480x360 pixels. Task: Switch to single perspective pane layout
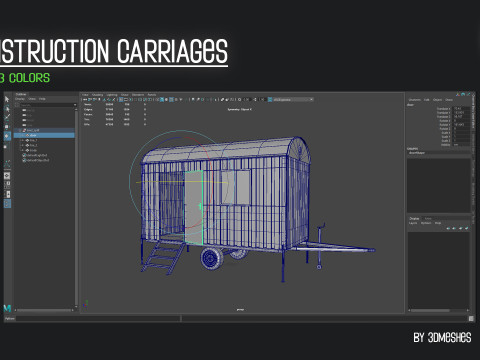(7, 176)
